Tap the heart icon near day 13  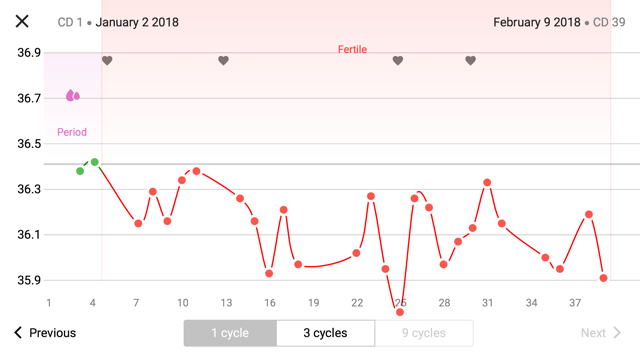click(x=223, y=60)
